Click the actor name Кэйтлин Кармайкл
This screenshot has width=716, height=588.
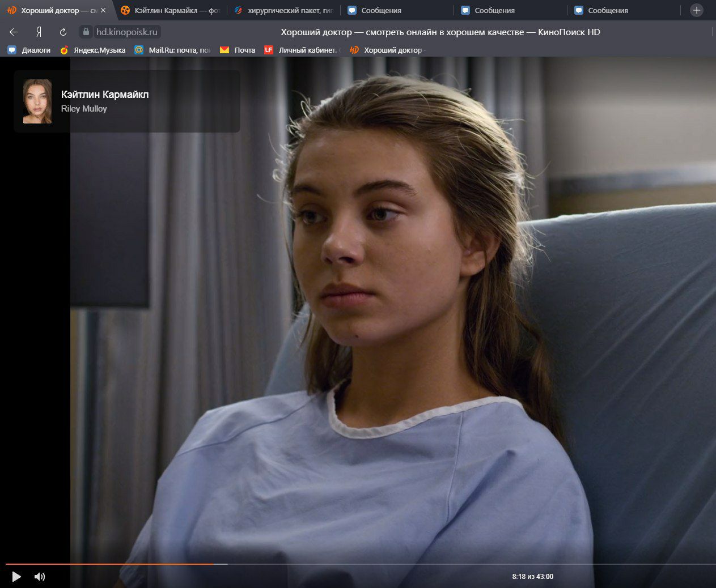[105, 95]
